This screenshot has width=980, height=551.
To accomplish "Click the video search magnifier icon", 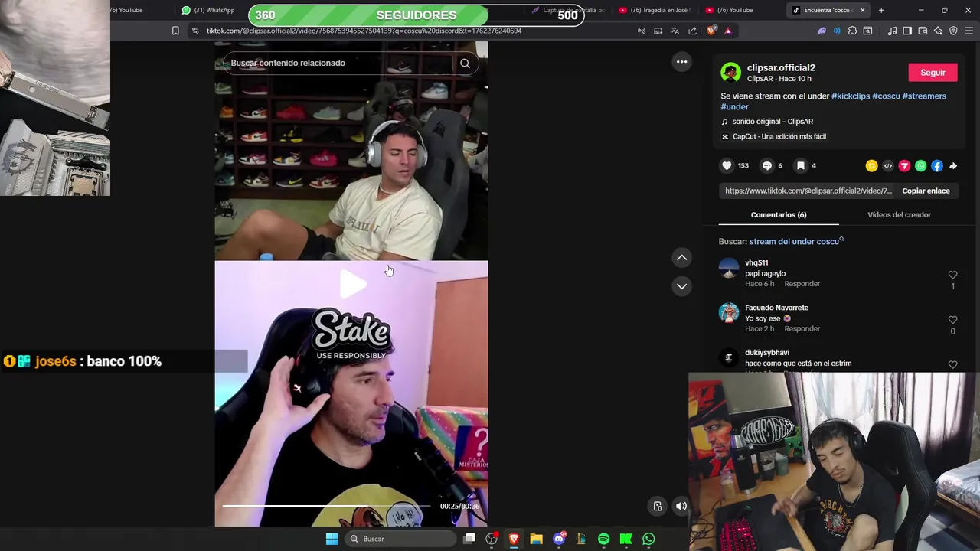I will (x=465, y=64).
